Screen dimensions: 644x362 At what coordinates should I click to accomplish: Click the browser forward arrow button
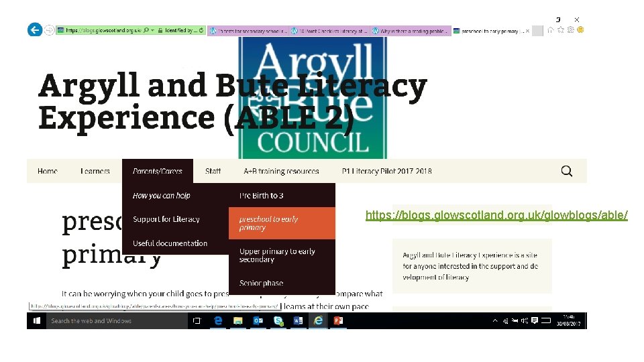pos(49,30)
